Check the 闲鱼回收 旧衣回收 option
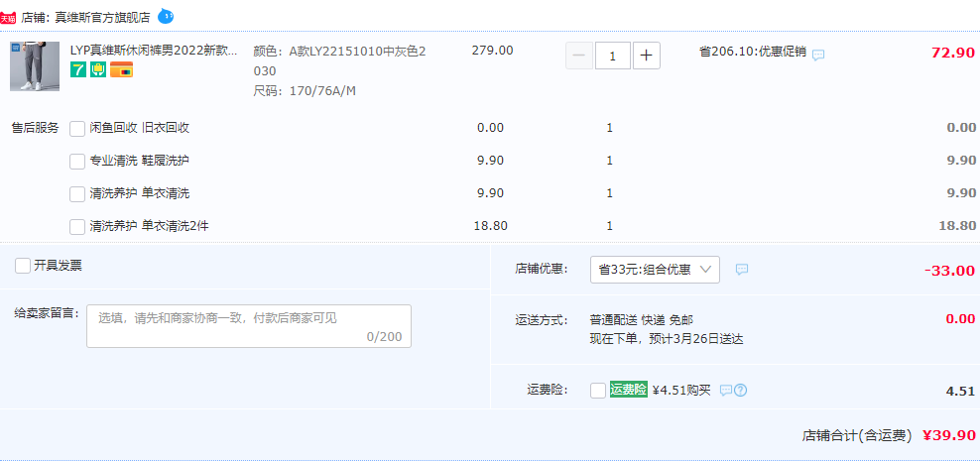This screenshot has width=980, height=461. pyautogui.click(x=77, y=129)
